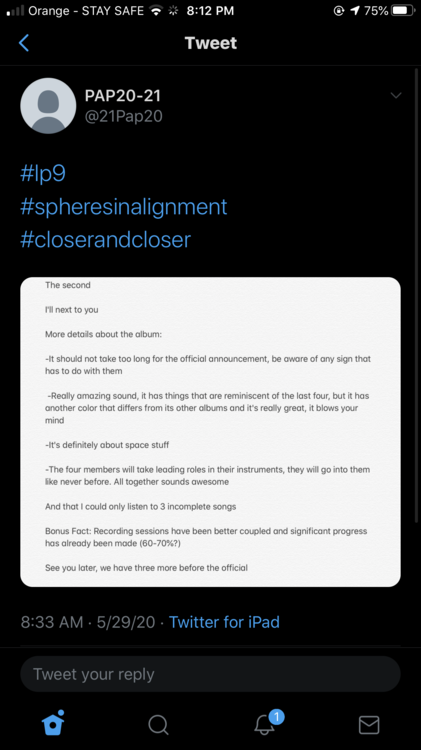Open the attached text image

(x=210, y=432)
